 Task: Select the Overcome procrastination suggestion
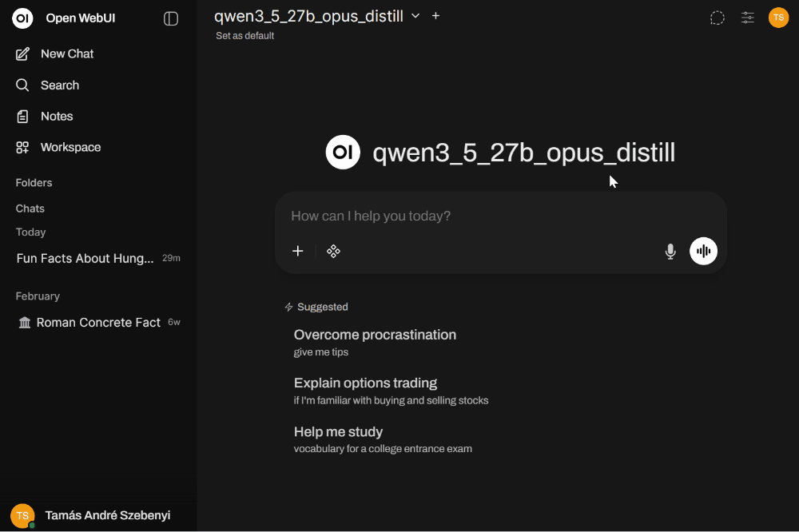point(375,343)
